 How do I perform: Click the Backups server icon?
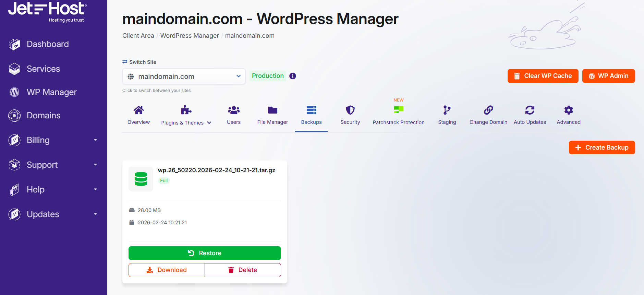pos(311,110)
